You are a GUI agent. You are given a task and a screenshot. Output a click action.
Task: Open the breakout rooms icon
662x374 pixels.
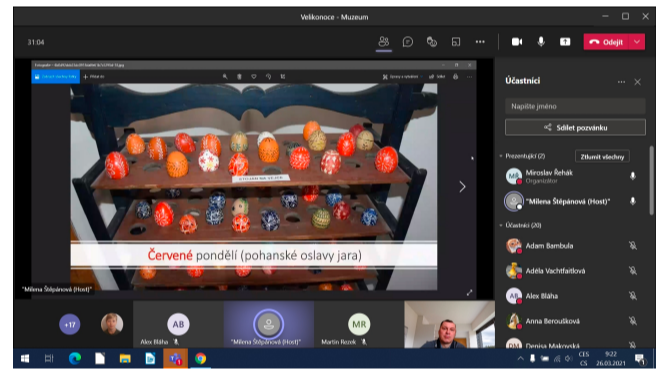click(456, 42)
